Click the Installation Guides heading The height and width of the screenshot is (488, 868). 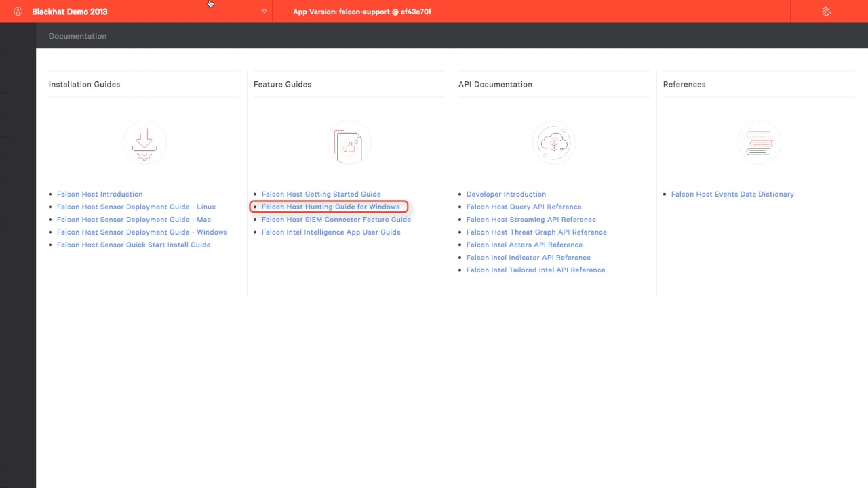(84, 84)
